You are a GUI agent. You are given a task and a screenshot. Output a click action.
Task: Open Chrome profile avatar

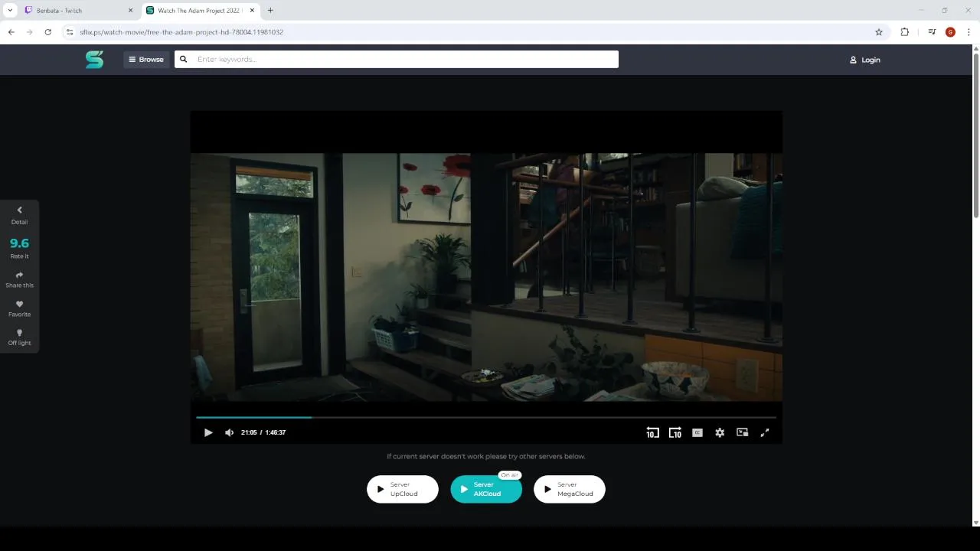click(x=950, y=32)
